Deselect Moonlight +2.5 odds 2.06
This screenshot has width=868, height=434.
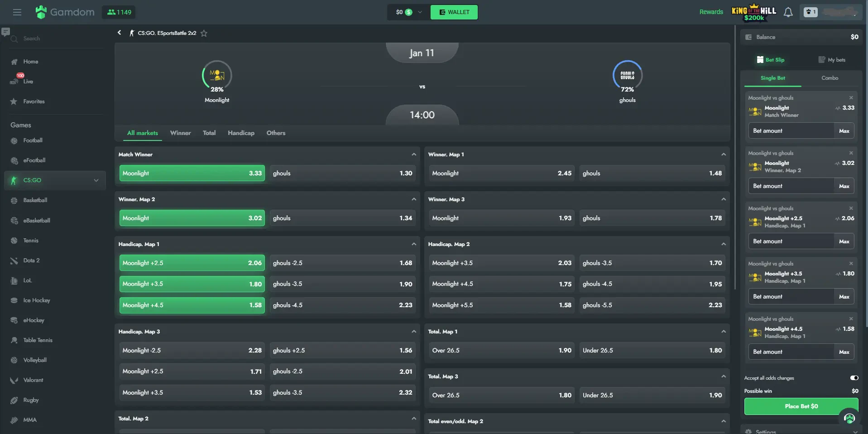click(192, 263)
